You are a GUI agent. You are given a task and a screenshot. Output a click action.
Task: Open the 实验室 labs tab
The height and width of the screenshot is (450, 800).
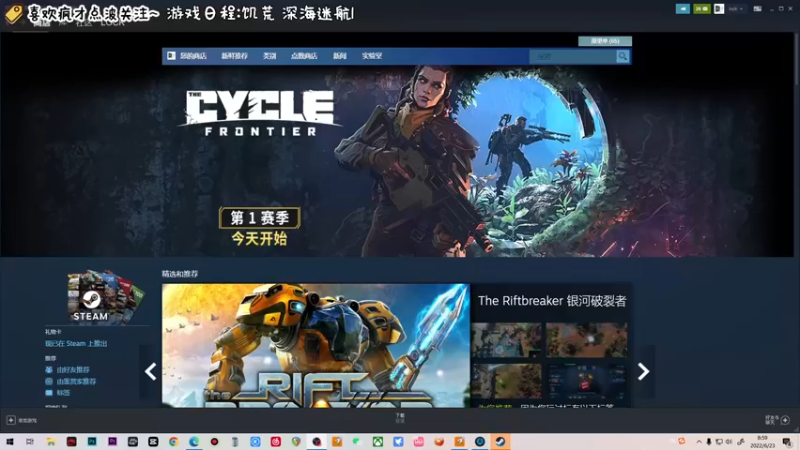click(x=372, y=56)
